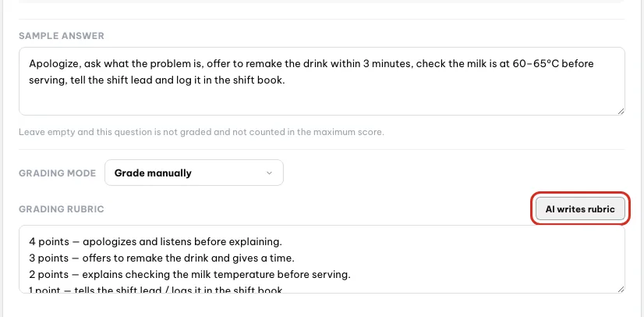Place cursor on the '2 points' rubric line
This screenshot has height=317, width=644.
coord(189,275)
